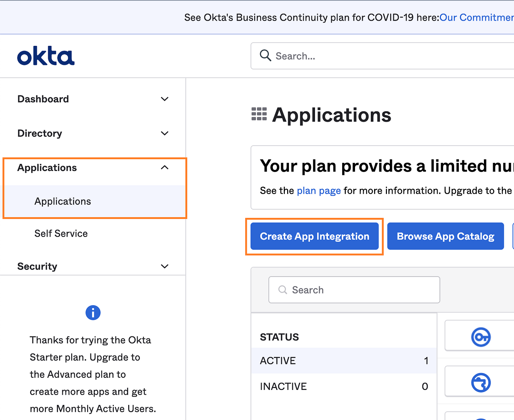Click the large Applications page heading

[x=332, y=115]
